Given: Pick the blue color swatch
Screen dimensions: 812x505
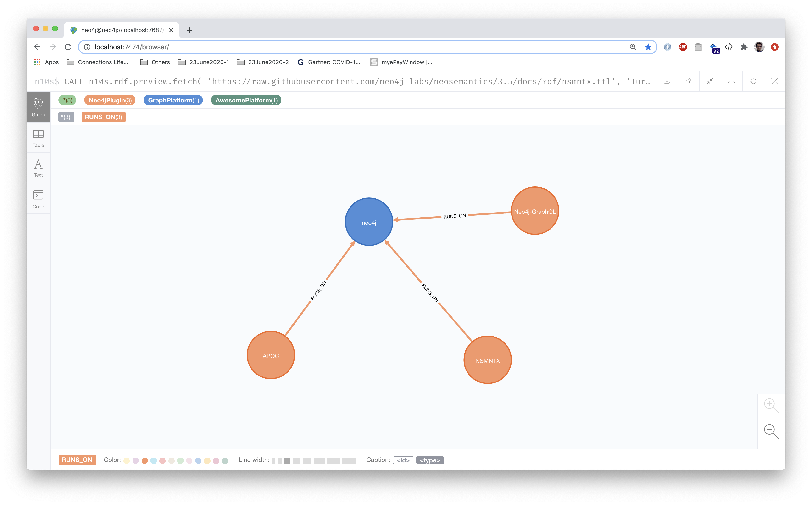Looking at the screenshot, I should (198, 460).
